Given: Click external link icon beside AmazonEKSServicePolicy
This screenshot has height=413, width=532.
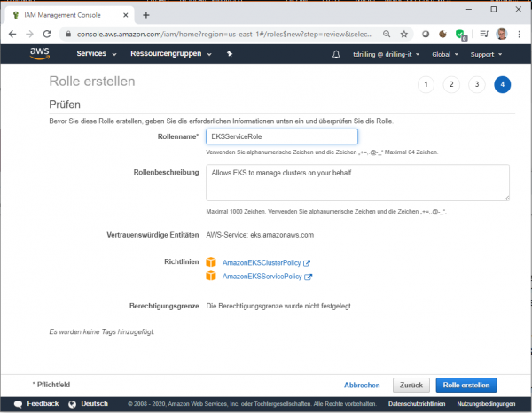Looking at the screenshot, I should [308, 277].
